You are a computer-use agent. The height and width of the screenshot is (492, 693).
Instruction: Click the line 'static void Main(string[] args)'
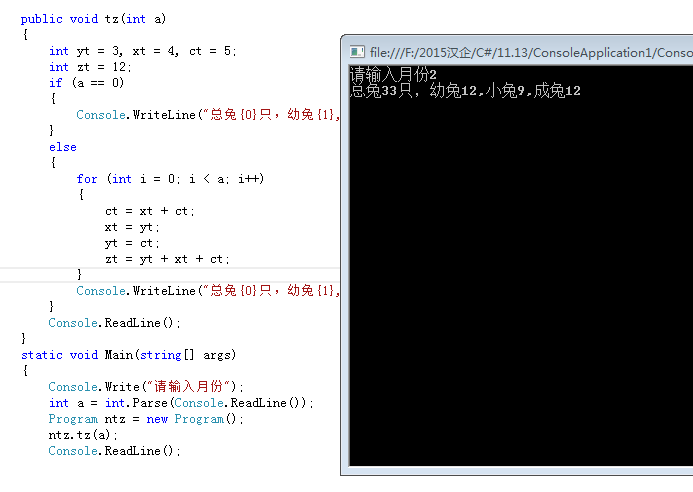coord(129,355)
